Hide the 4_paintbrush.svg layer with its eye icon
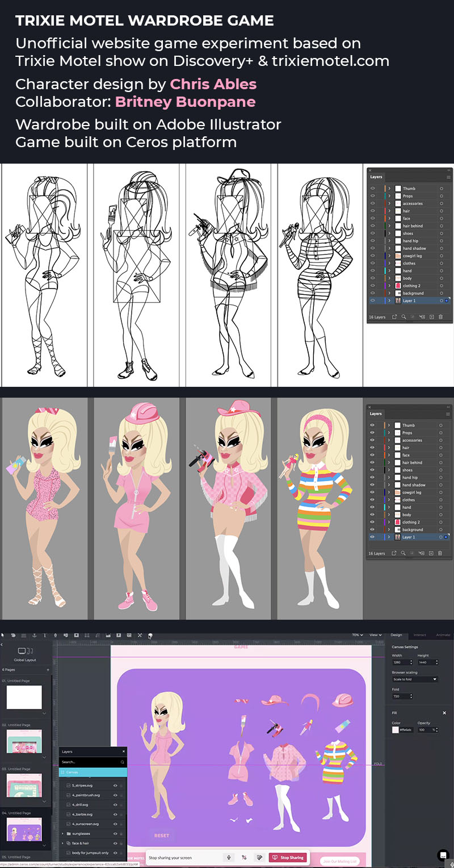The height and width of the screenshot is (868, 454). click(115, 795)
